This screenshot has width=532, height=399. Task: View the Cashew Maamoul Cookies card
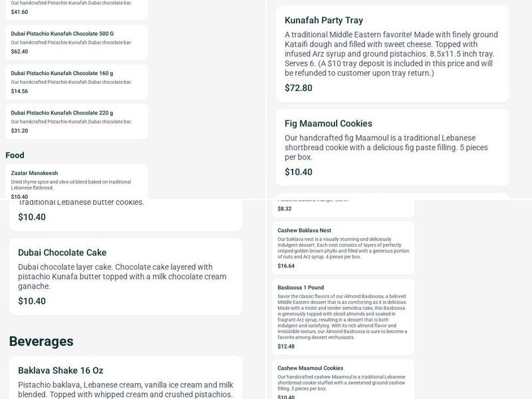(x=309, y=368)
